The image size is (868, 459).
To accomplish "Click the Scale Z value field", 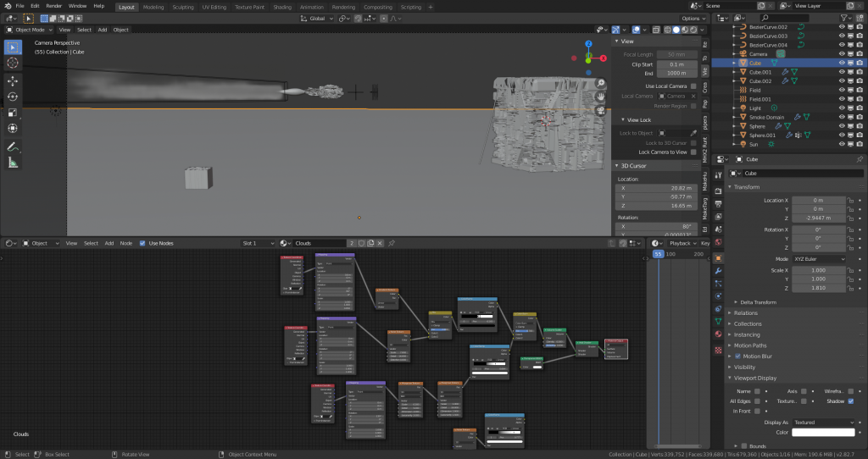I will (x=819, y=288).
